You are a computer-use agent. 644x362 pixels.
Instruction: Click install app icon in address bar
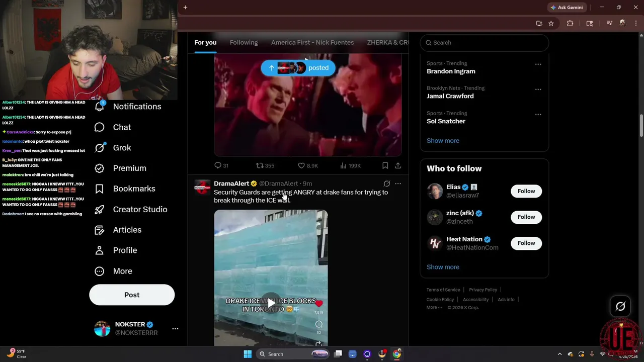pyautogui.click(x=539, y=23)
